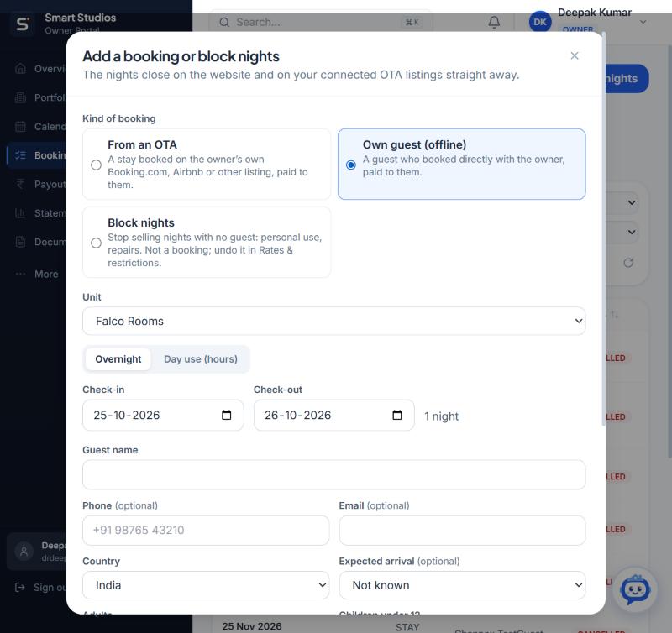
Task: Click the Check-in date field 25-10-2026
Action: tap(163, 415)
